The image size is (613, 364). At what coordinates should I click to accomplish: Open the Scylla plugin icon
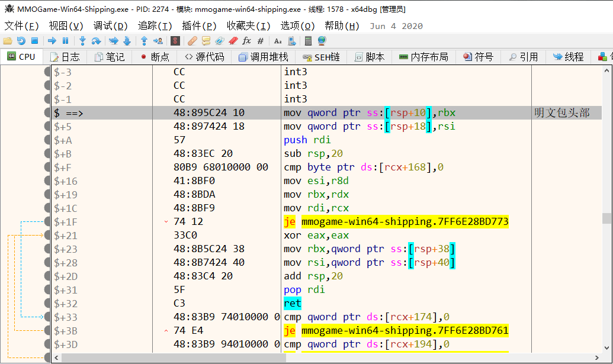pos(175,41)
